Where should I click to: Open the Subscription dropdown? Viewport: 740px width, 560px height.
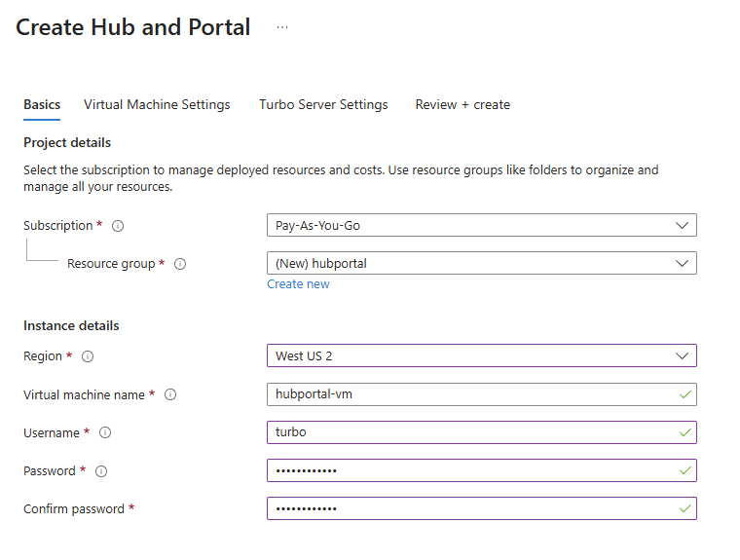[x=481, y=226]
